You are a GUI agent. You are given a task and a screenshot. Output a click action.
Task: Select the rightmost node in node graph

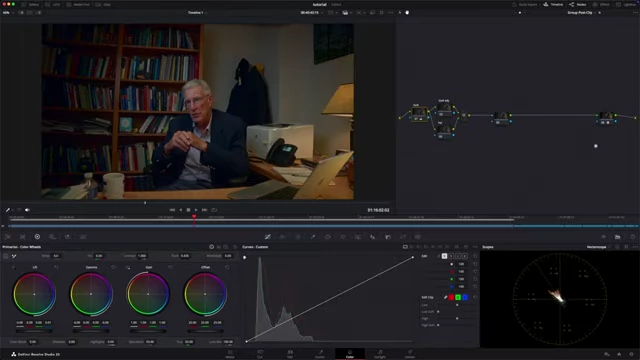tap(606, 118)
